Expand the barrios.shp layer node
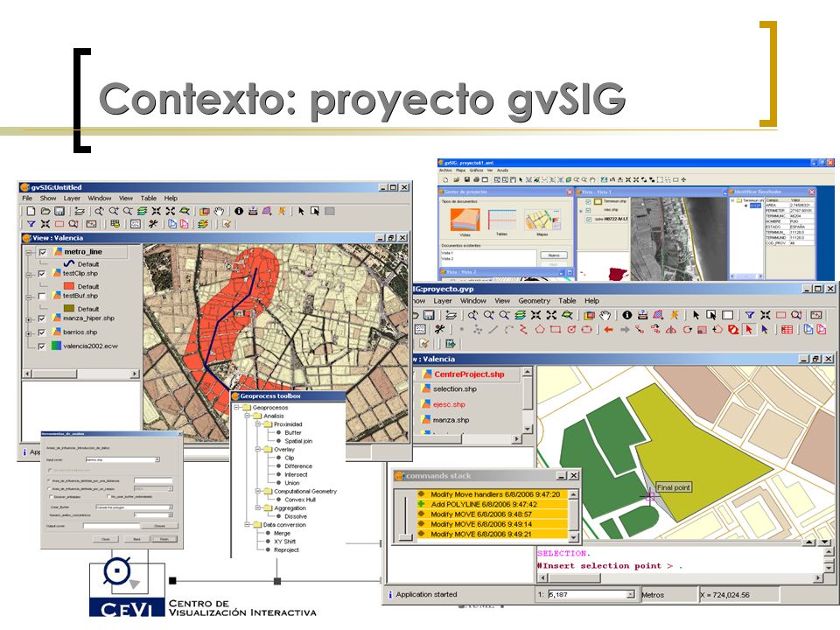Viewport: 840px width, 630px height. point(29,333)
